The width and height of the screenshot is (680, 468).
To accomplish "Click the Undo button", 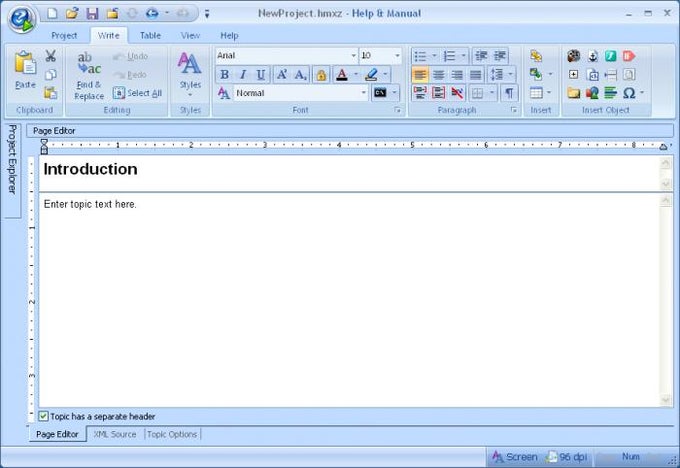I will coord(131,56).
